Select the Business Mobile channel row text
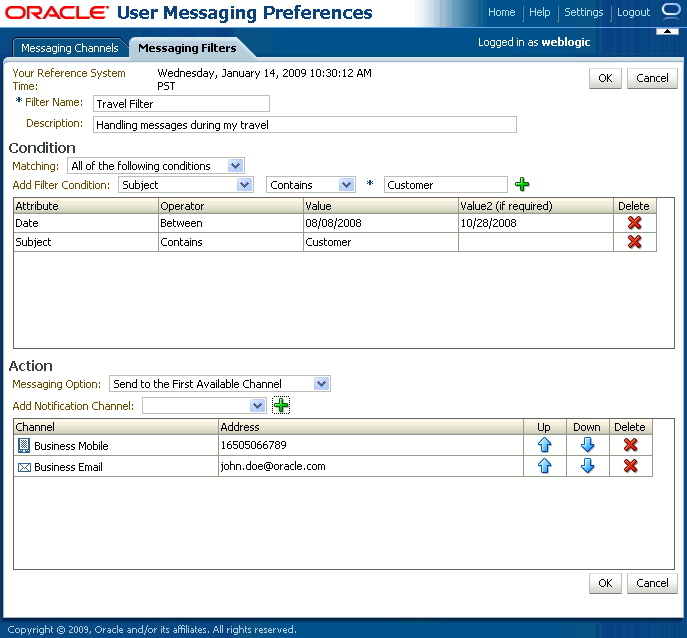The image size is (687, 638). click(x=71, y=446)
